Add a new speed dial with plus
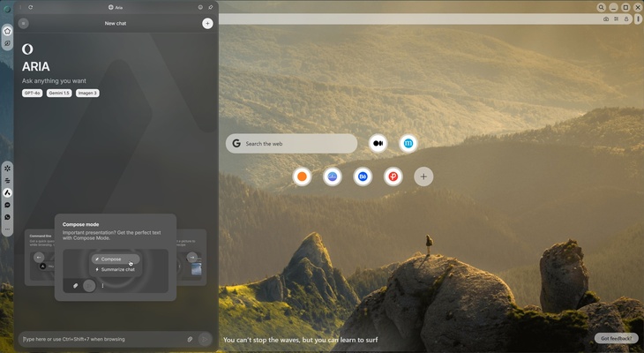The width and height of the screenshot is (644, 353). coord(423,176)
